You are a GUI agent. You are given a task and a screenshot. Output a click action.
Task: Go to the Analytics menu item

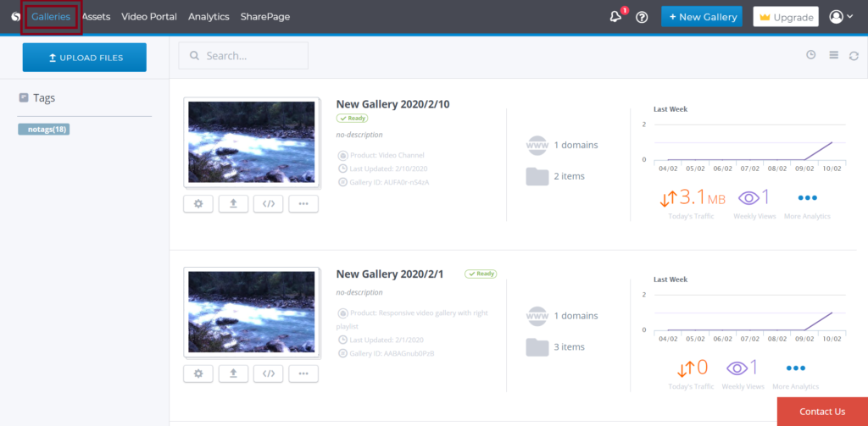(209, 17)
